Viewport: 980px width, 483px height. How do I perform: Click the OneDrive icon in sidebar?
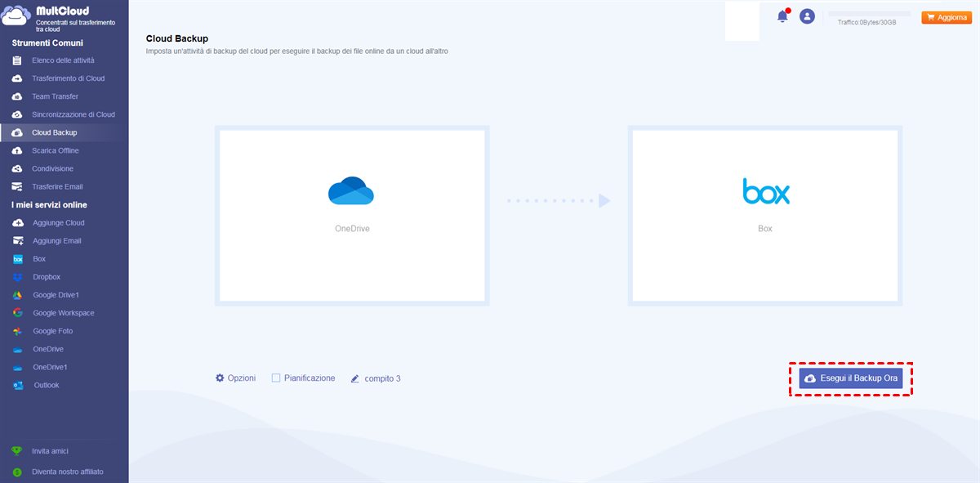pyautogui.click(x=17, y=349)
